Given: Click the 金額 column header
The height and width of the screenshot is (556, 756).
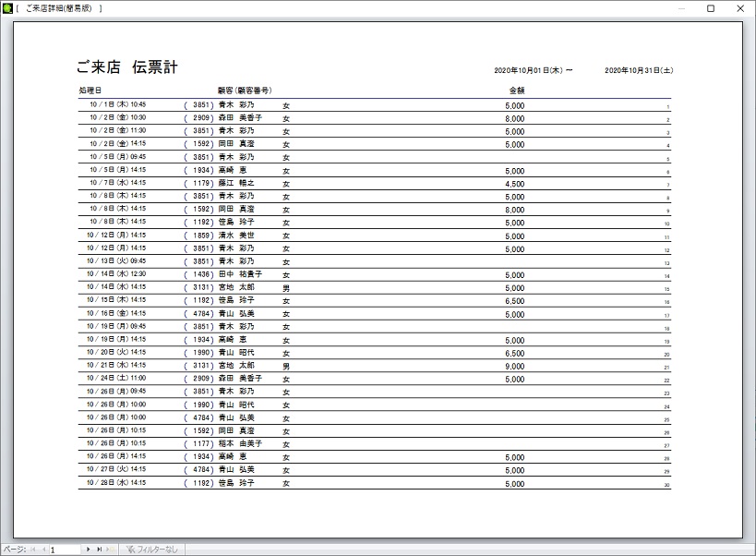Looking at the screenshot, I should (x=517, y=91).
